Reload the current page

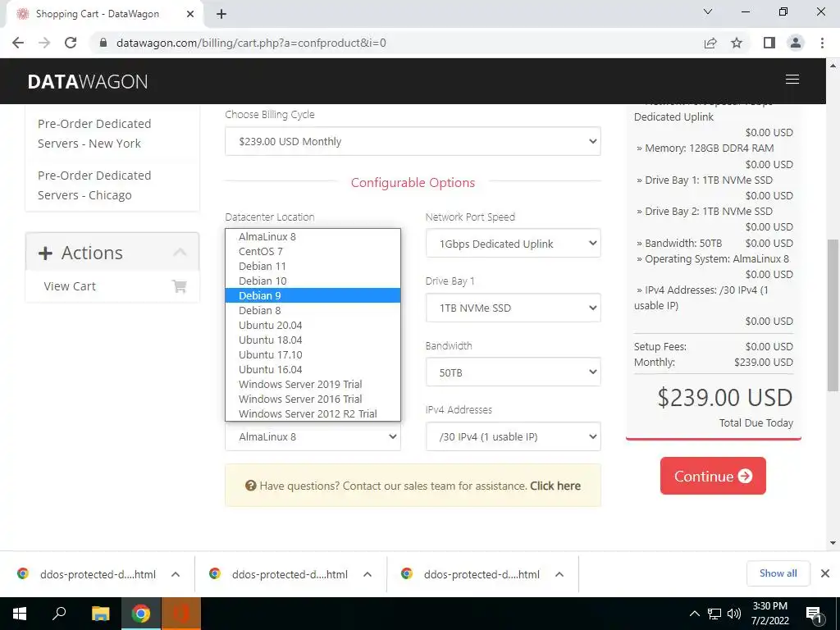tap(71, 43)
